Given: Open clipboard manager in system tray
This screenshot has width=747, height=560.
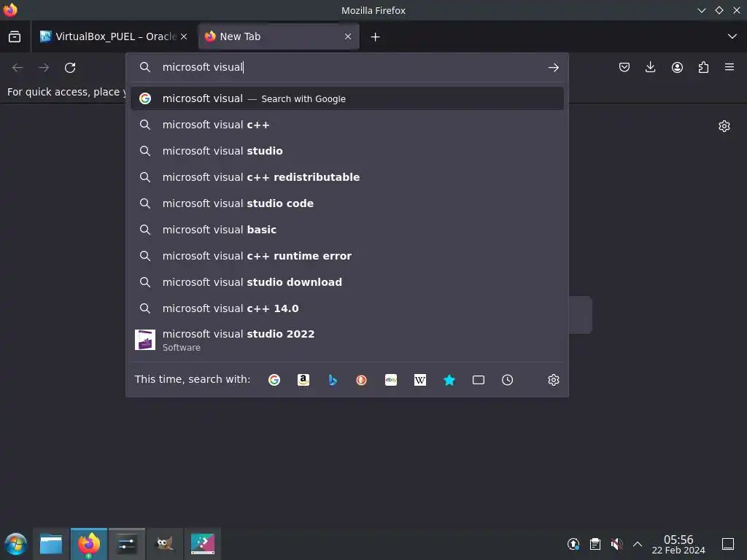Looking at the screenshot, I should [x=595, y=544].
